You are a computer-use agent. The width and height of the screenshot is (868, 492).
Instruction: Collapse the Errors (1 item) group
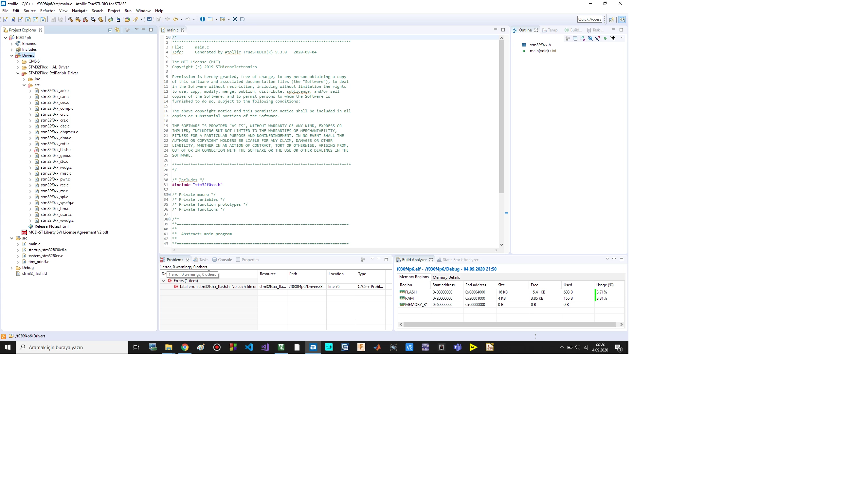tap(163, 281)
